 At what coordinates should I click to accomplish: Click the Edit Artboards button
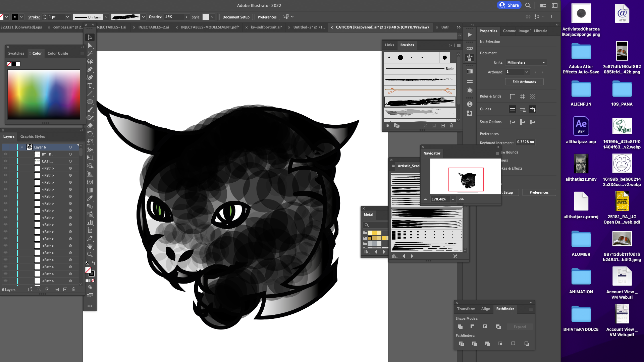pyautogui.click(x=524, y=82)
